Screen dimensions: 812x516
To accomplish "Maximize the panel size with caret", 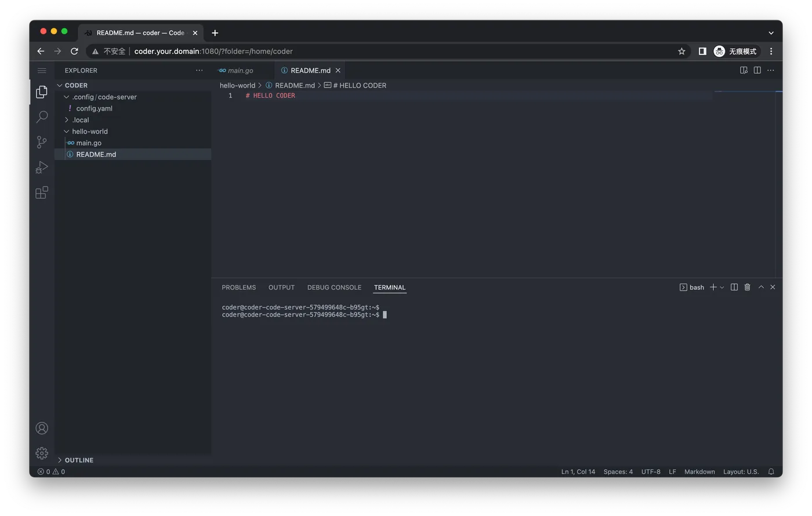I will click(x=761, y=287).
